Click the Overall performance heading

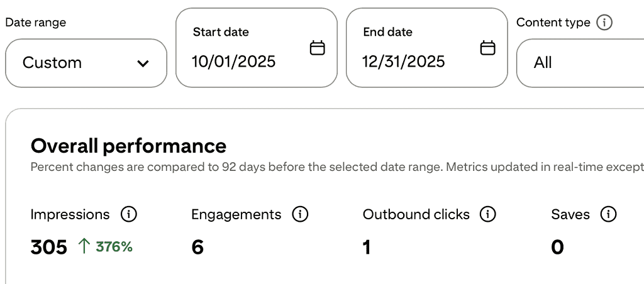coord(128,146)
